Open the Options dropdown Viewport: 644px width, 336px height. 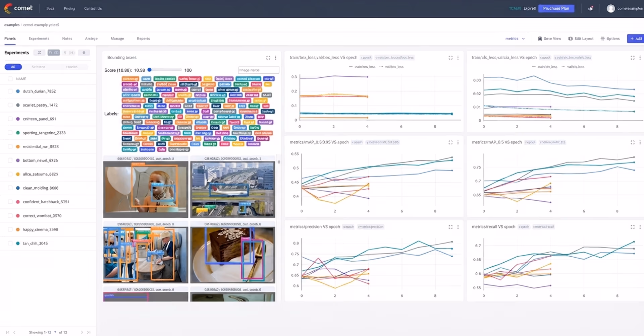coord(610,39)
